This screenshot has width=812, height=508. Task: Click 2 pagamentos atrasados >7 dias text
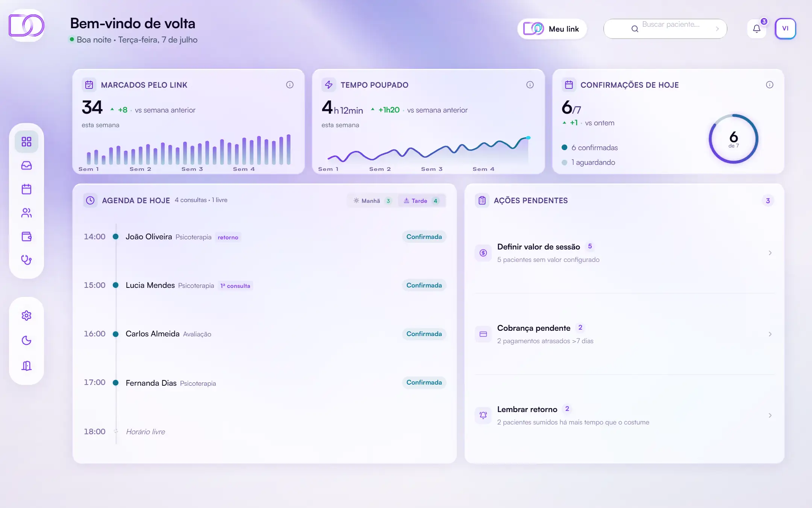tap(545, 341)
